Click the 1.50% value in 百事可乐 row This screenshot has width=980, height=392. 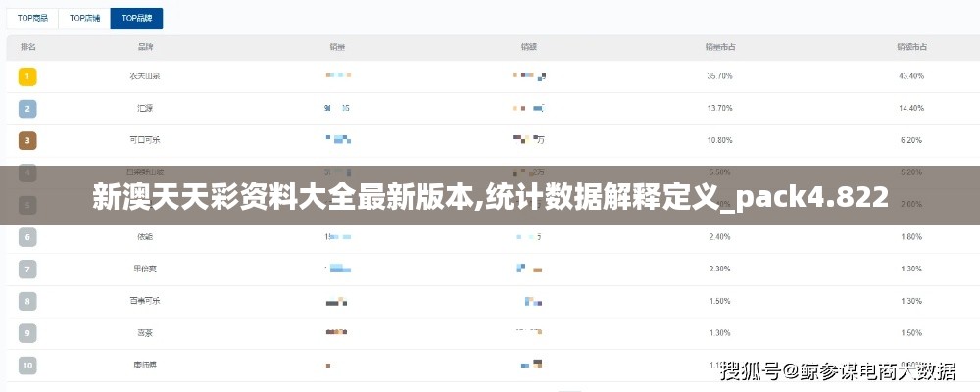coord(720,301)
